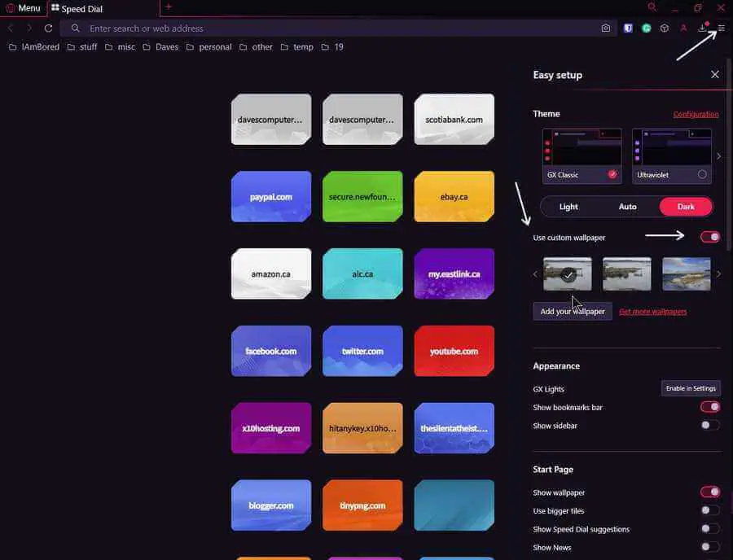Show previous wallpapers with the left chevron

pyautogui.click(x=536, y=274)
